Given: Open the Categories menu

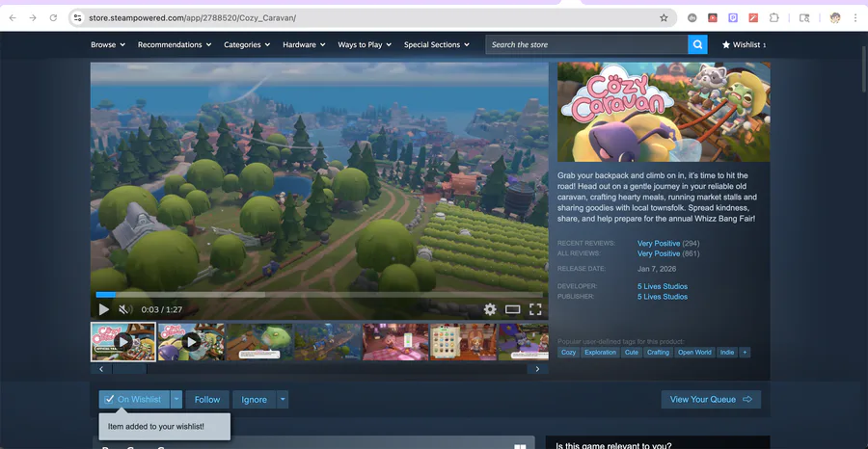Looking at the screenshot, I should click(247, 44).
